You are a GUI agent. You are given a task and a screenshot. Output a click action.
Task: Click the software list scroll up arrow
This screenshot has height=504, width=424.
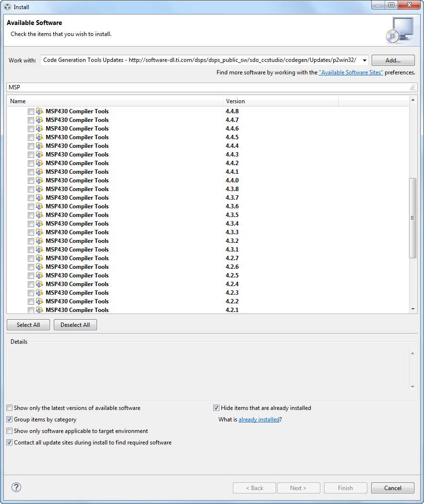[413, 100]
